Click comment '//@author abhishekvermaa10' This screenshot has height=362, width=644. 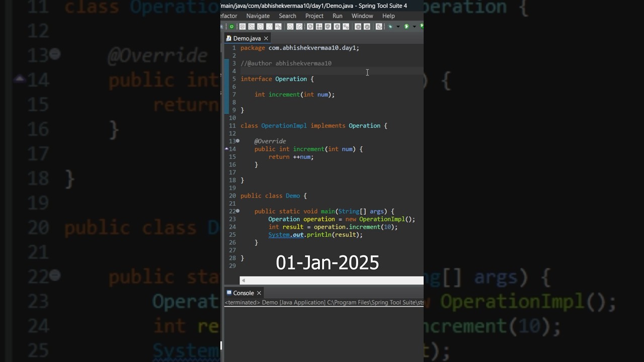[x=286, y=63]
